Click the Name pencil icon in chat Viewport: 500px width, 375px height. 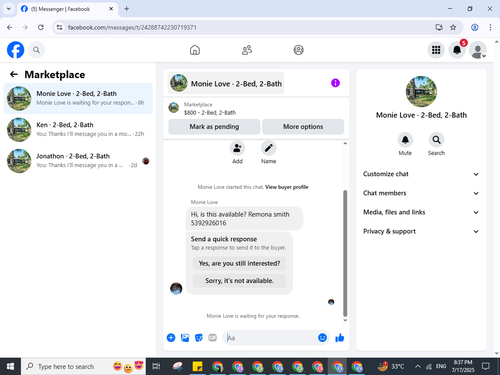click(x=268, y=148)
